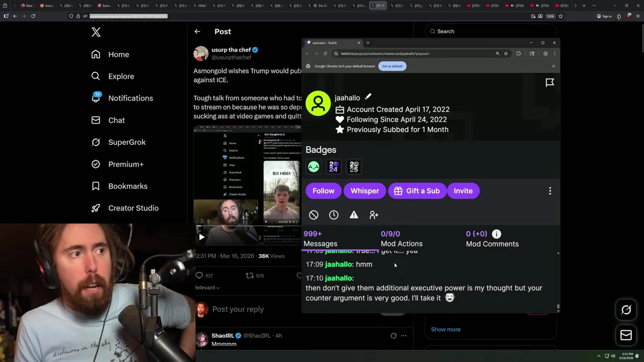
Task: Open Chrome extensions puzzle icon
Action: [x=519, y=53]
